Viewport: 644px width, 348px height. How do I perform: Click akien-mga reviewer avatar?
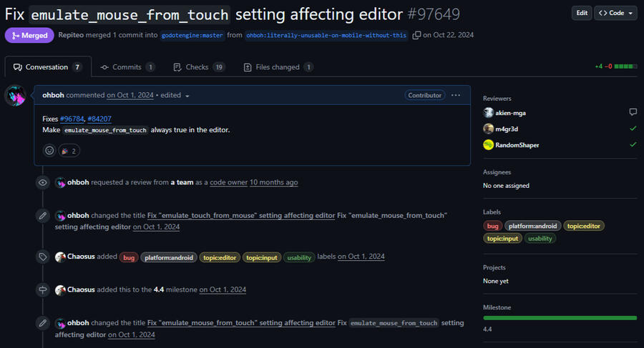pyautogui.click(x=489, y=112)
